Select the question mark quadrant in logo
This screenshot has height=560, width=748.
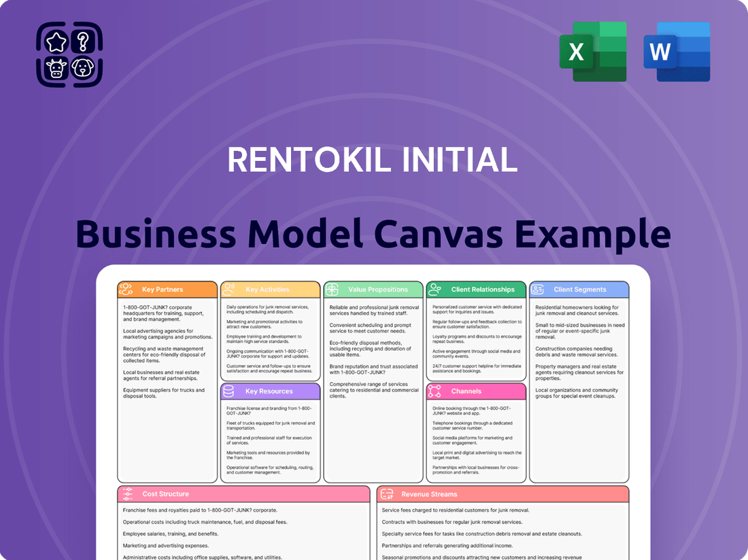(x=83, y=42)
